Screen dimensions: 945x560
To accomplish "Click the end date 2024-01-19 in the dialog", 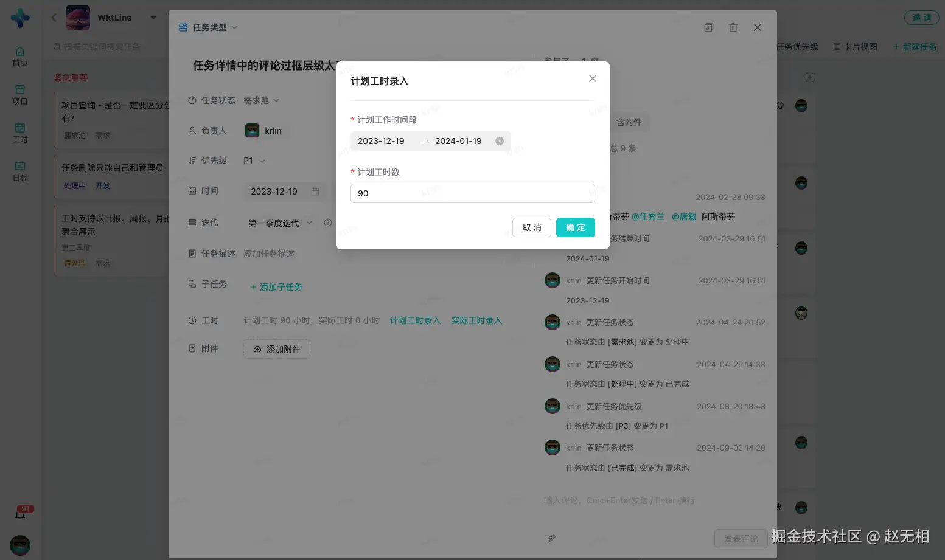I will (458, 141).
